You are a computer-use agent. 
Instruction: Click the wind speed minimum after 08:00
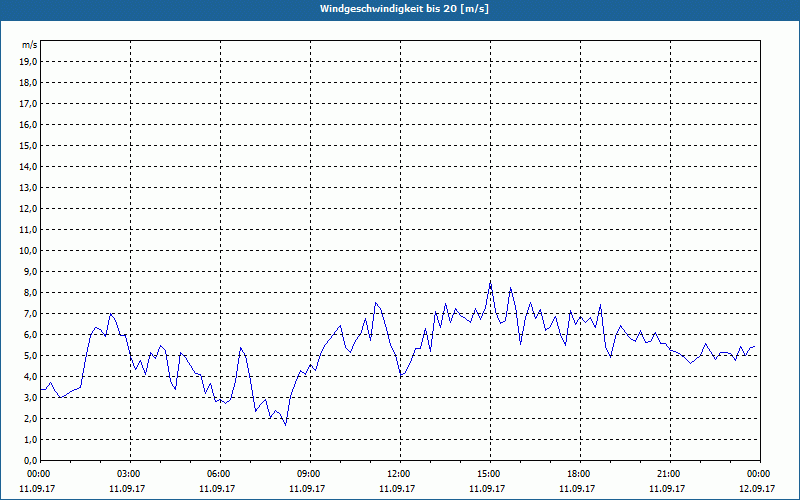286,424
